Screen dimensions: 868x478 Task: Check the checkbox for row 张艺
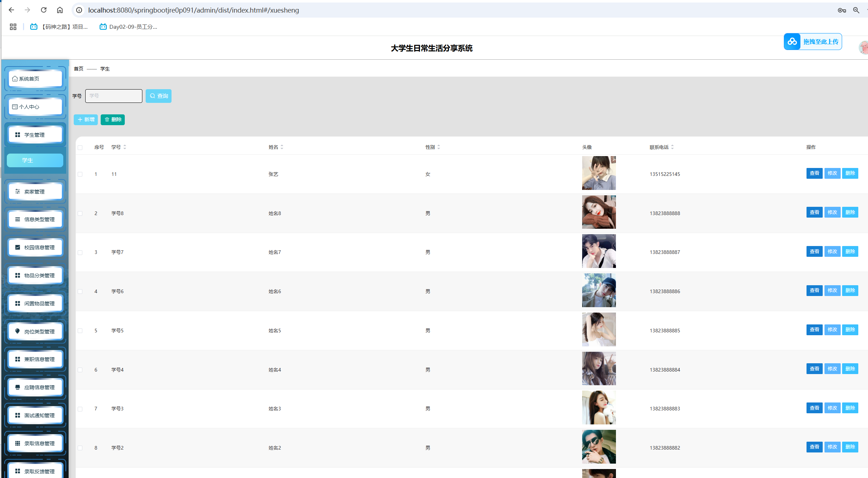tap(80, 174)
